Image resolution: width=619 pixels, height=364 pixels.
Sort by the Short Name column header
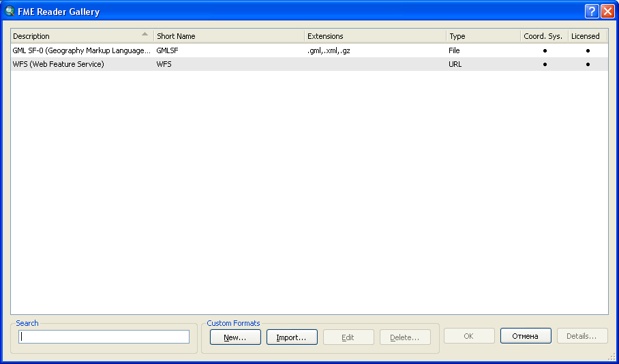pos(229,36)
